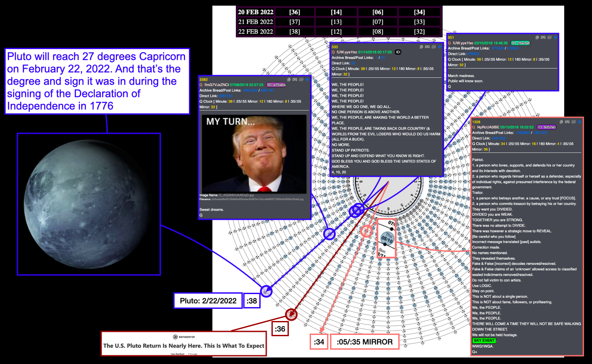Click the :36 label box

[281, 329]
